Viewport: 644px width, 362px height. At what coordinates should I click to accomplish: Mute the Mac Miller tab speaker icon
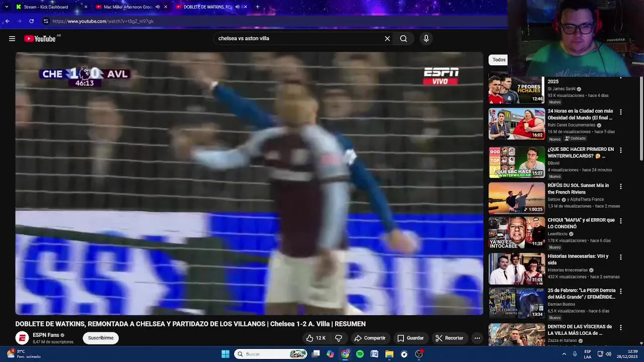pos(157,7)
